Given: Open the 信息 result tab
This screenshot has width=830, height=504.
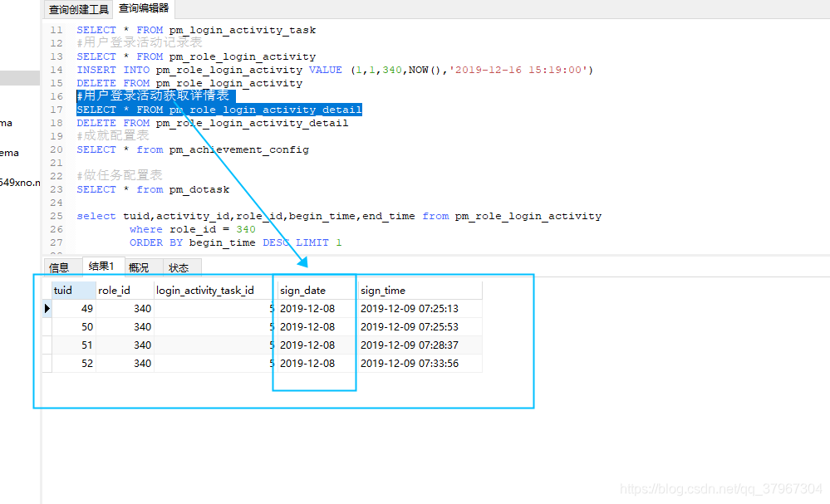Looking at the screenshot, I should point(59,267).
